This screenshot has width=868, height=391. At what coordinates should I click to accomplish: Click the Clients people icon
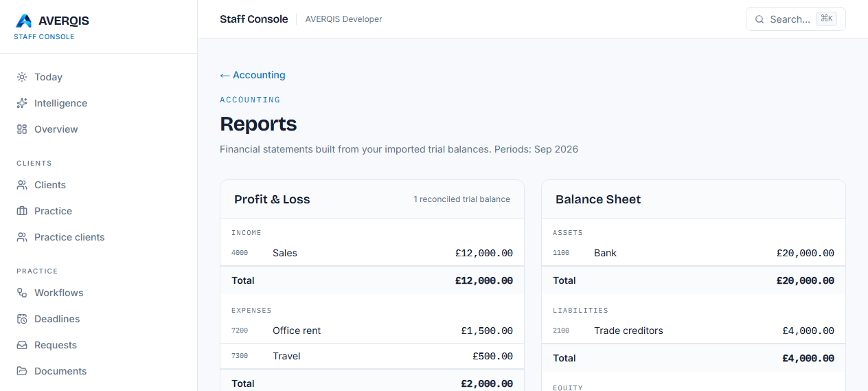tap(22, 185)
